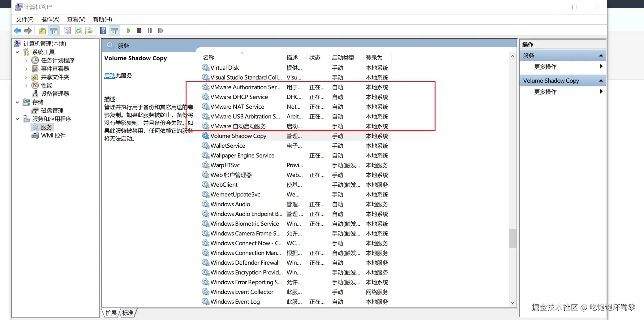
Task: Select the Windows Audio service
Action: 230,204
